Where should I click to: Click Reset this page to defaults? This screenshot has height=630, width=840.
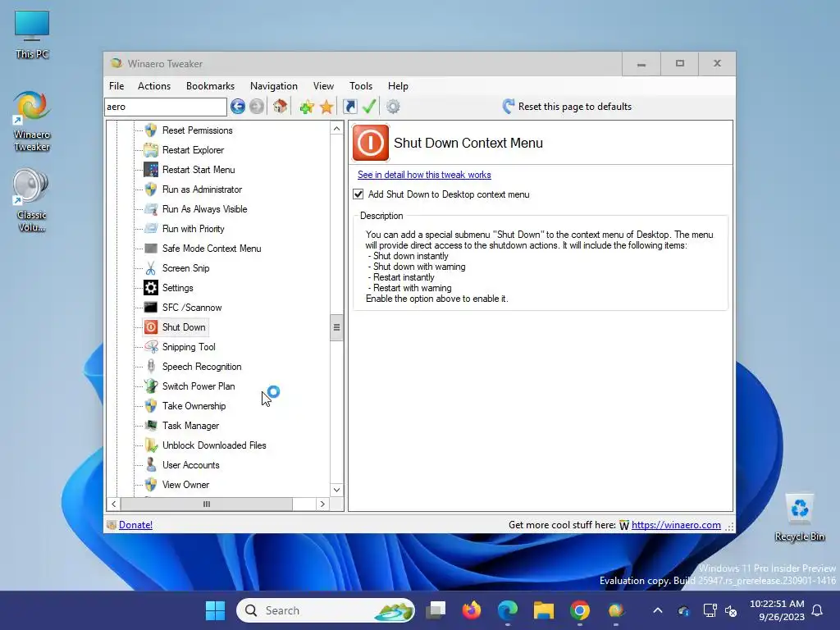coord(567,107)
